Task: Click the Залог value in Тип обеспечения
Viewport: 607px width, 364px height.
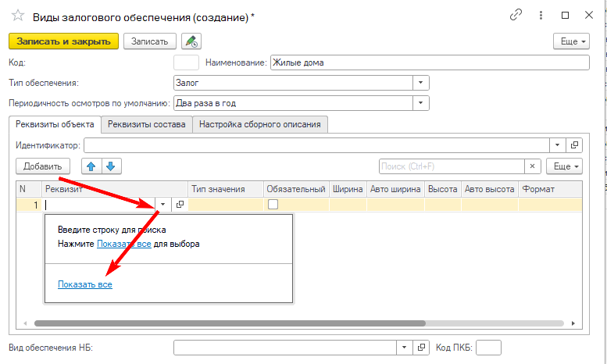Action: click(x=293, y=83)
